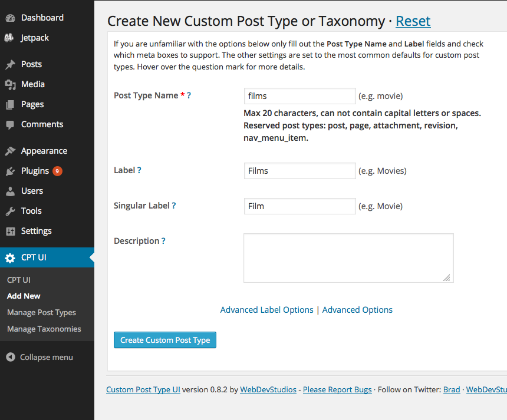This screenshot has height=420, width=507.
Task: Click the Singular Label help question mark
Action: (x=174, y=206)
